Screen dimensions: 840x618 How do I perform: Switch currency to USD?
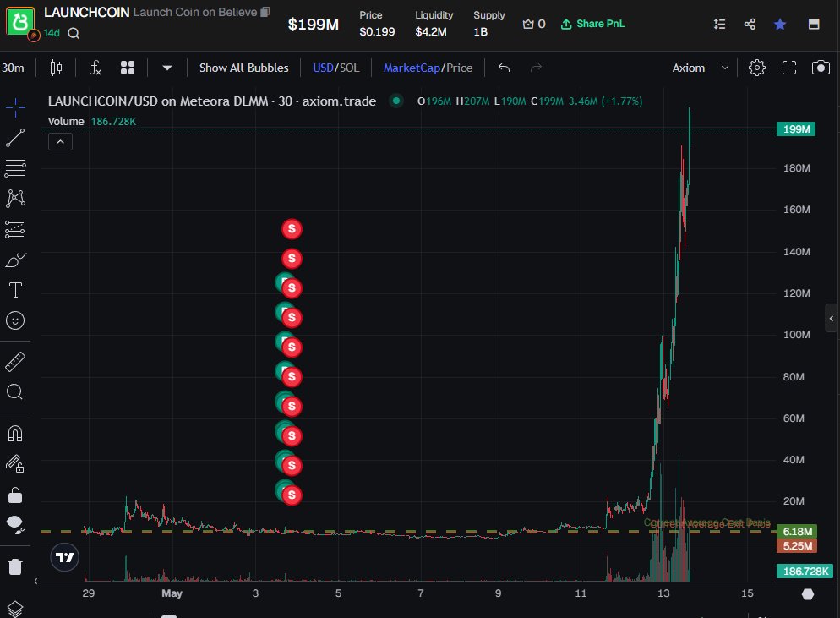coord(323,68)
